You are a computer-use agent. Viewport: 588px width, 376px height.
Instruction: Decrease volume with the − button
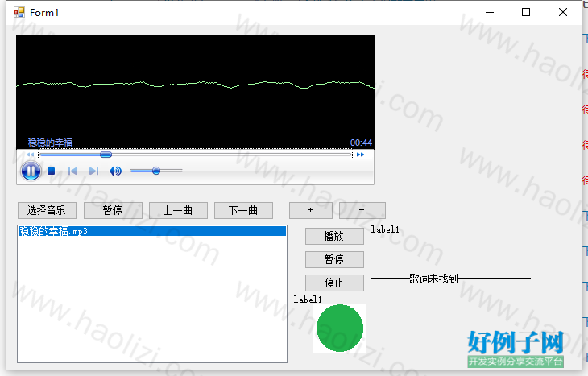tap(362, 210)
